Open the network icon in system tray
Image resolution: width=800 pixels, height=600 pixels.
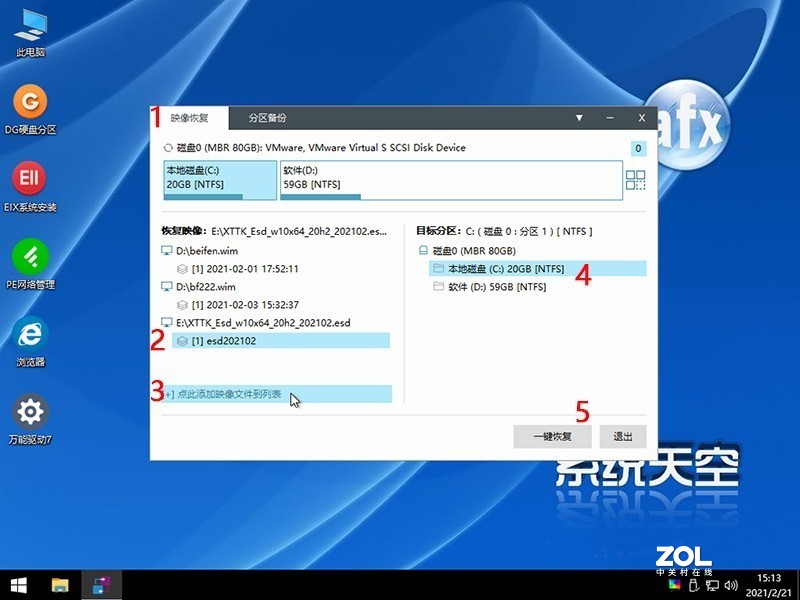713,585
